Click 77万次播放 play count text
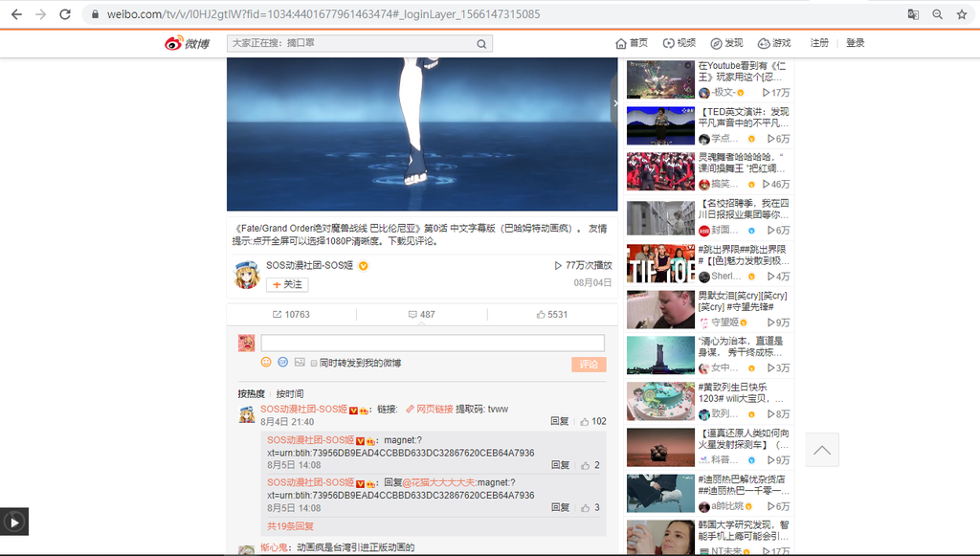The width and height of the screenshot is (980, 556). click(x=589, y=265)
